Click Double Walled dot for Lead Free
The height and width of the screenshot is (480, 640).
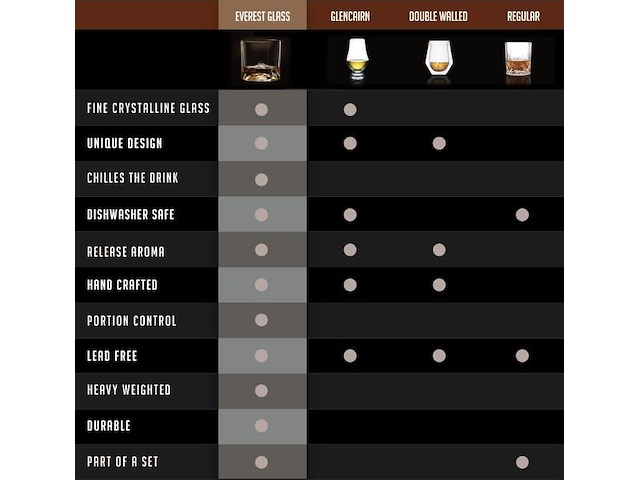coord(439,356)
